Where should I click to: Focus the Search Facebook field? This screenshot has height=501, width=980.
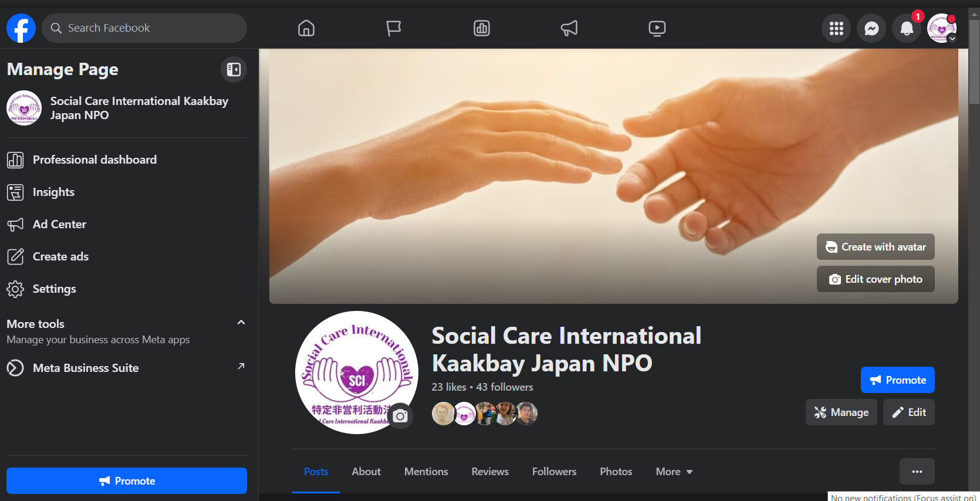click(x=144, y=28)
